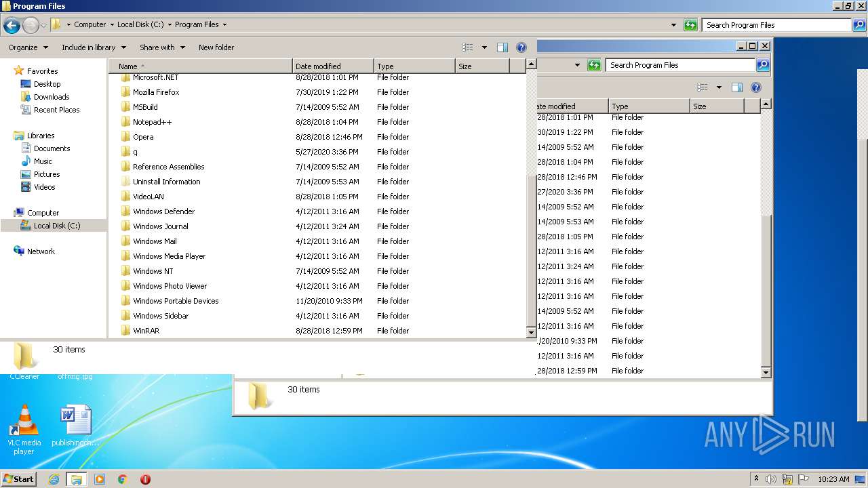Viewport: 868px width, 488px height.
Task: Open the Organize dropdown menu
Action: pyautogui.click(x=28, y=47)
